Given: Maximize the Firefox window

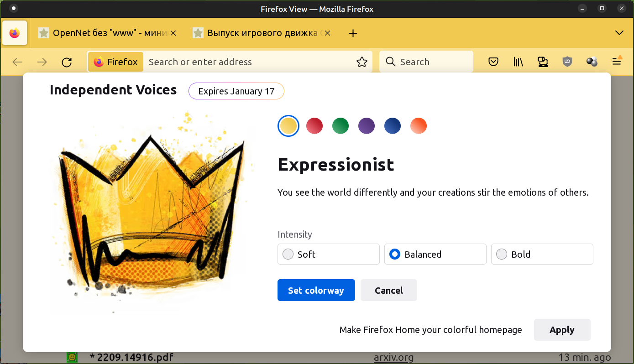Looking at the screenshot, I should pyautogui.click(x=602, y=8).
